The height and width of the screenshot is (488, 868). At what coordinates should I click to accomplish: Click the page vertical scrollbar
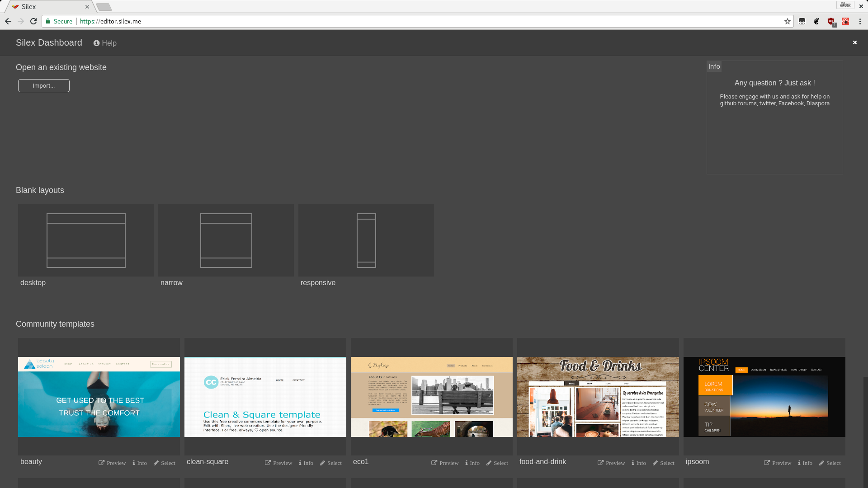865,432
